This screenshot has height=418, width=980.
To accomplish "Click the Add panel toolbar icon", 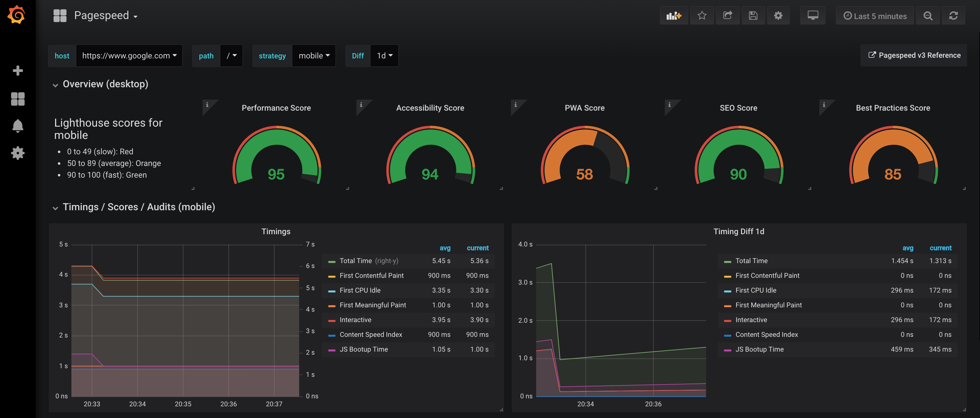I will coord(673,16).
